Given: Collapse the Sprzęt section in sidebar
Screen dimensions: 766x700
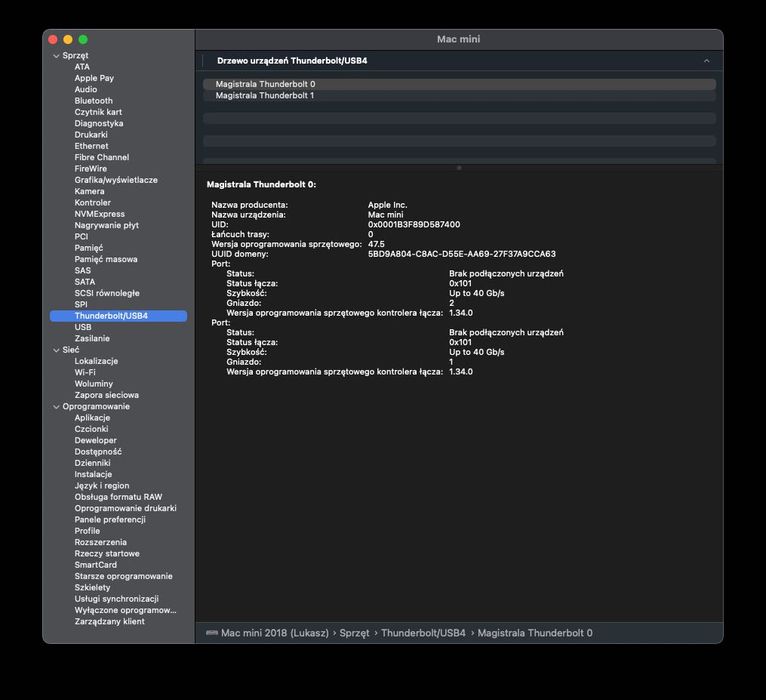Looking at the screenshot, I should 56,56.
